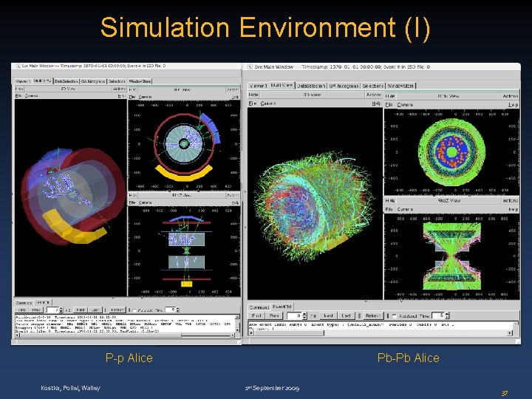Viewport: 532px width, 399px height.
Task: Hide the 3D View pane in Pb-Pb window
Action: tap(253, 95)
